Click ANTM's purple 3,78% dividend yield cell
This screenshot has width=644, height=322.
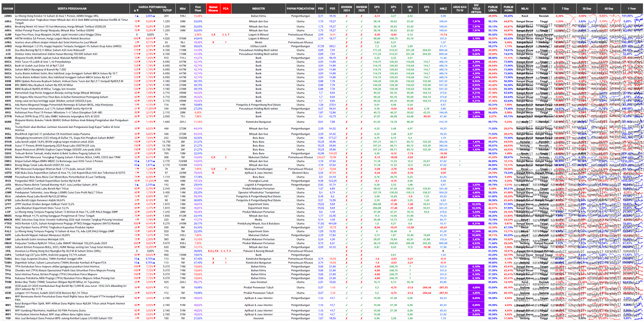pos(476,39)
